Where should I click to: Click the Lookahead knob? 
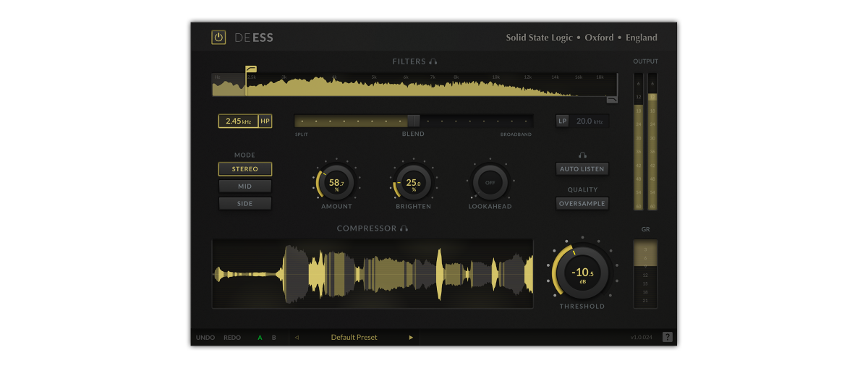point(490,182)
